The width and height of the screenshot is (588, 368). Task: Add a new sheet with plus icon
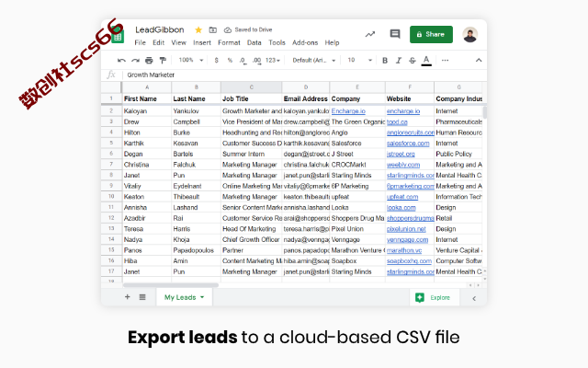(128, 297)
